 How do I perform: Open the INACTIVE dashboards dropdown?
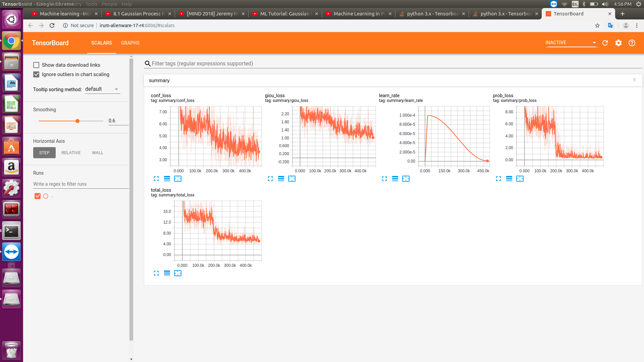pos(571,43)
